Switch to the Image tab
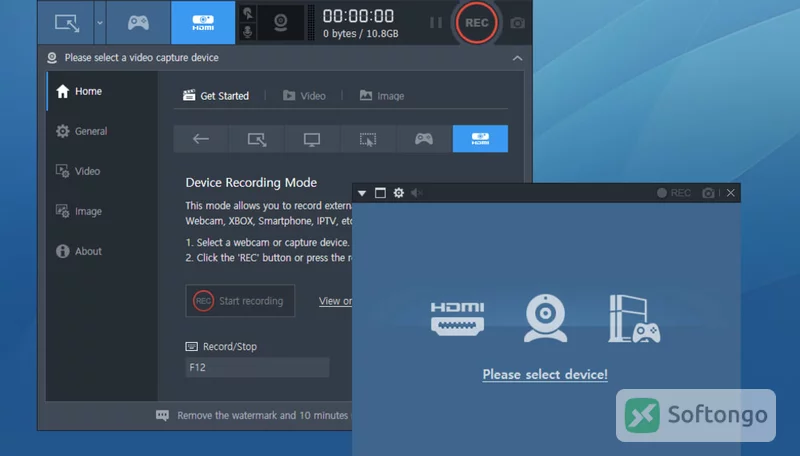The image size is (800, 456). [382, 95]
